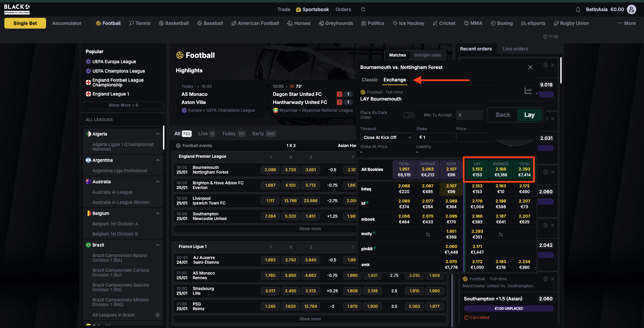This screenshot has width=644, height=328.
Task: Open the Close At Kick Off dropdown
Action: click(x=387, y=138)
